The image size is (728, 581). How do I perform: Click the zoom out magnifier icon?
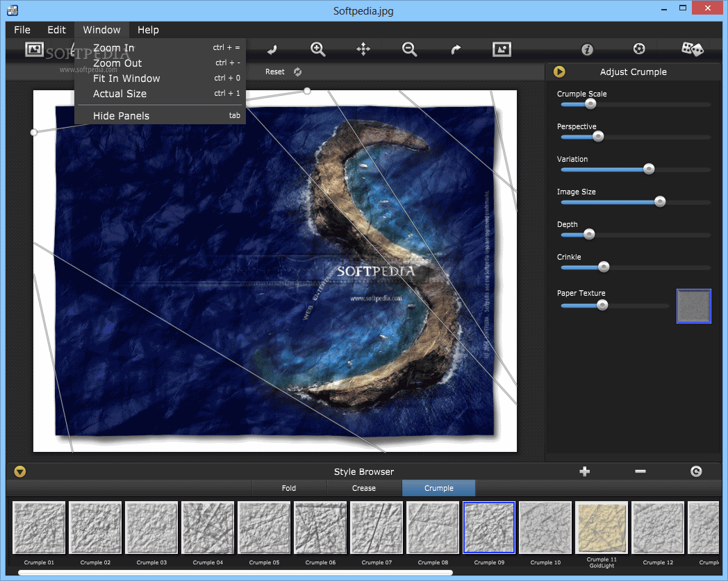click(409, 49)
